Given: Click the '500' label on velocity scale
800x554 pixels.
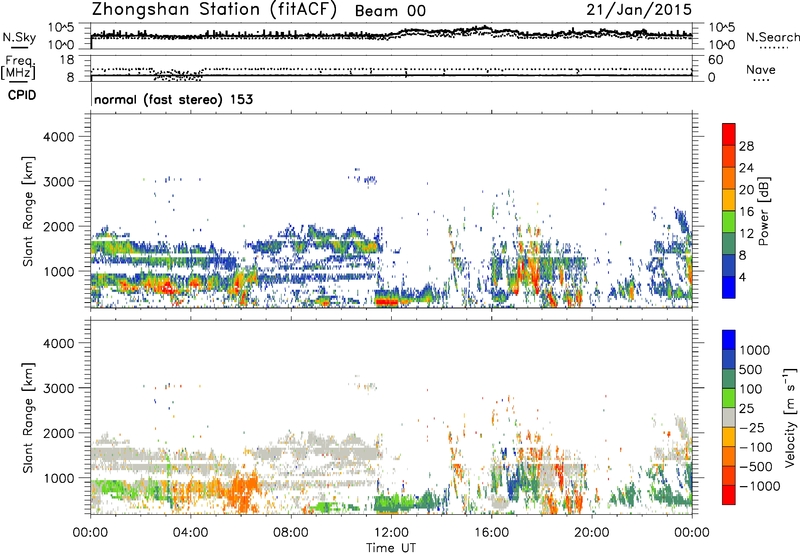Looking at the screenshot, I should pos(752,370).
